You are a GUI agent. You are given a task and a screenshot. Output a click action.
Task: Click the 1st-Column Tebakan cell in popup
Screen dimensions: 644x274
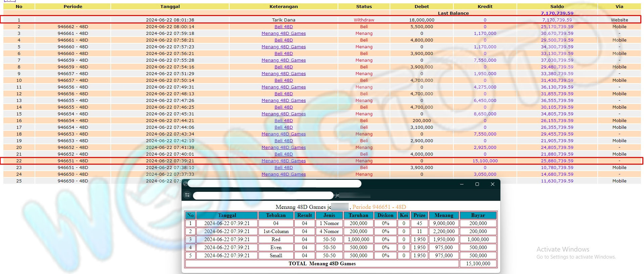coord(276,231)
